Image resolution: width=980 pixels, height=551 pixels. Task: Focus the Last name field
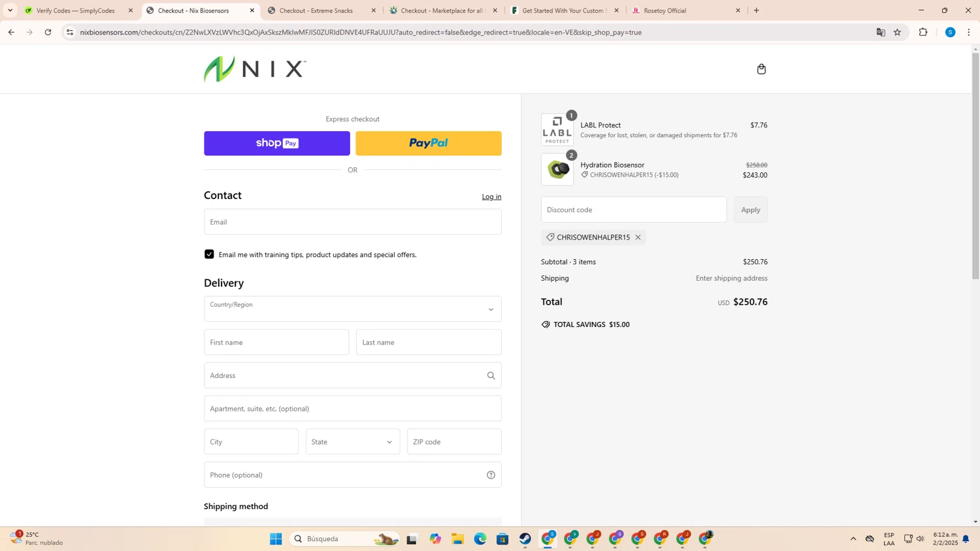click(x=429, y=342)
